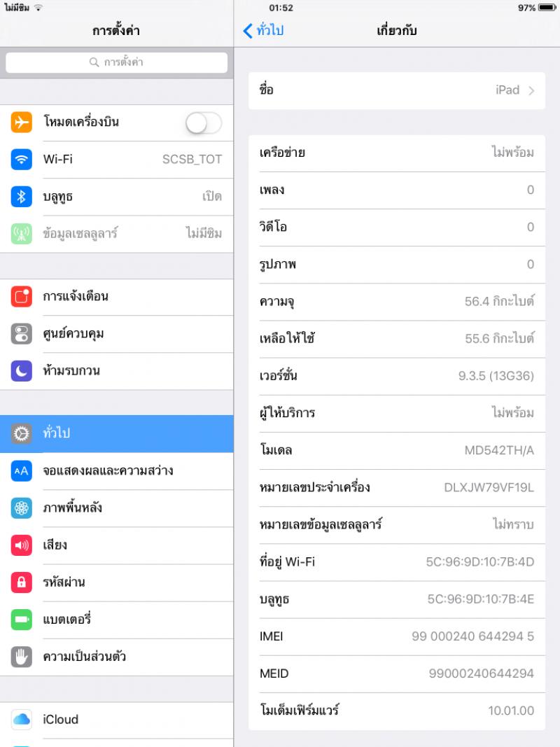Open the wallpaper flower icon

tap(22, 508)
